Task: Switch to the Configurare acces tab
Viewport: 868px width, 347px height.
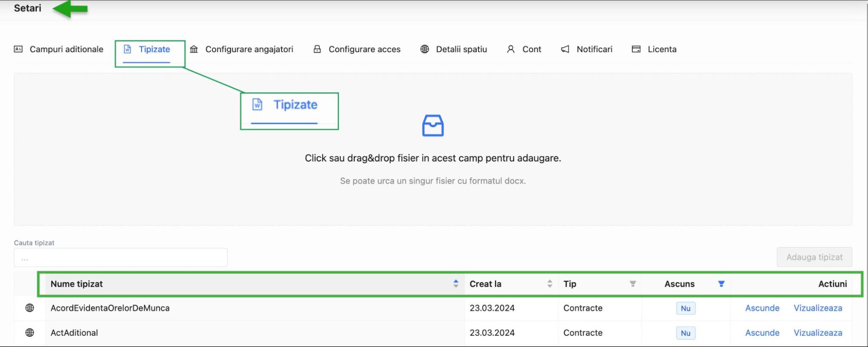Action: [357, 49]
